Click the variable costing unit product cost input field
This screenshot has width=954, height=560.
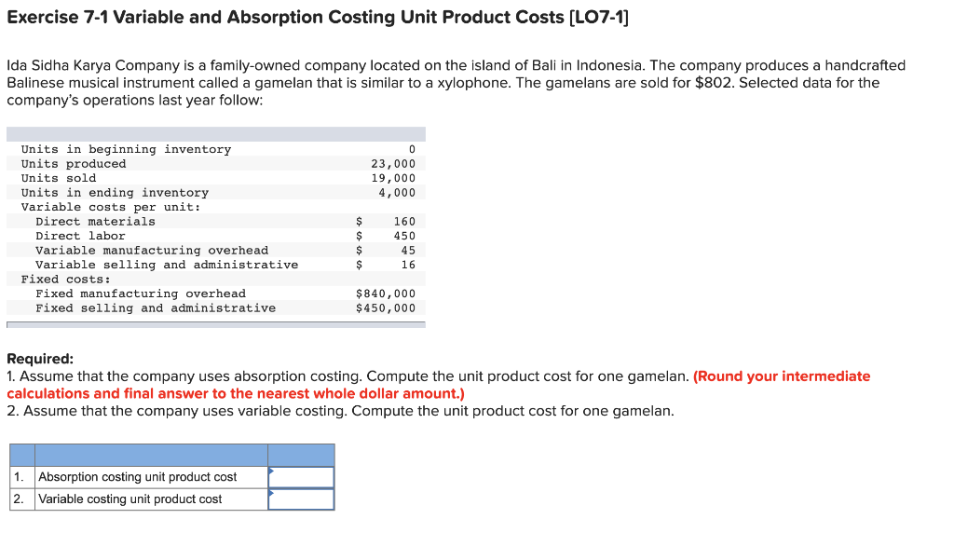(301, 499)
